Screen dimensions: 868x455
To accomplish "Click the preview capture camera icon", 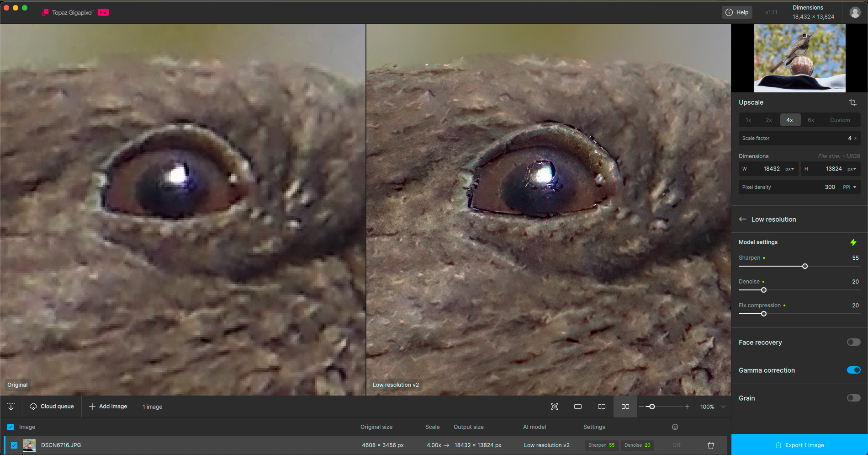I will coord(555,407).
